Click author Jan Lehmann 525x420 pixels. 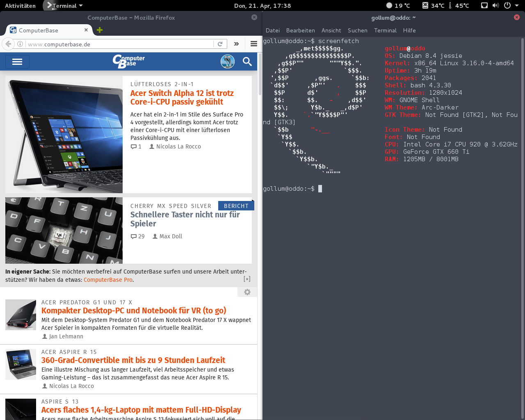[66, 336]
